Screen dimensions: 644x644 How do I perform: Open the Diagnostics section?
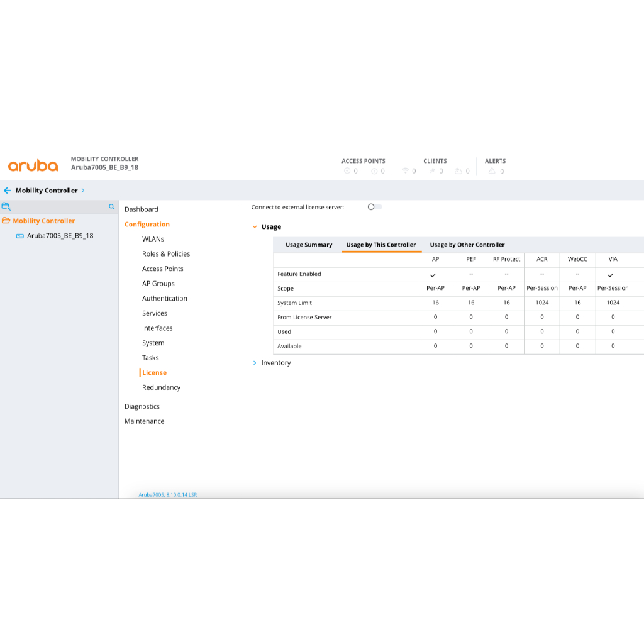[x=142, y=406]
